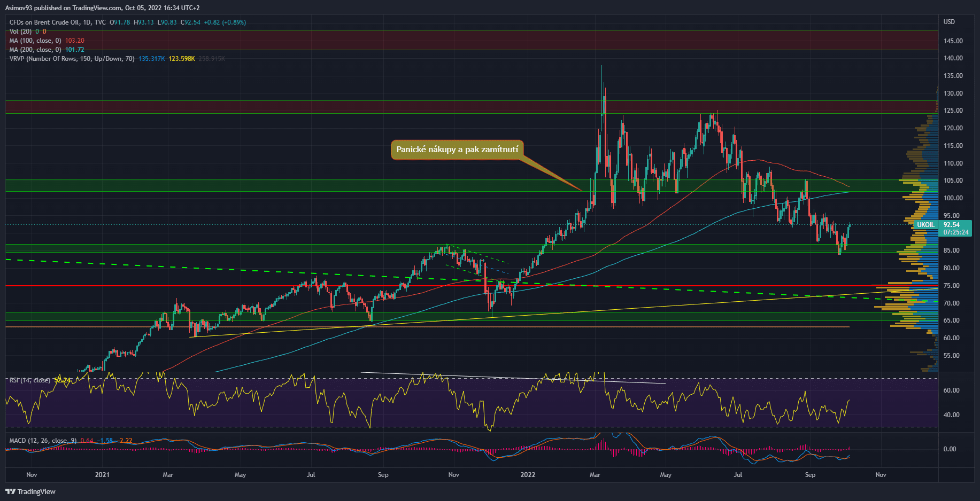Click the 1D interval in chart title
The width and height of the screenshot is (980, 501).
[87, 22]
